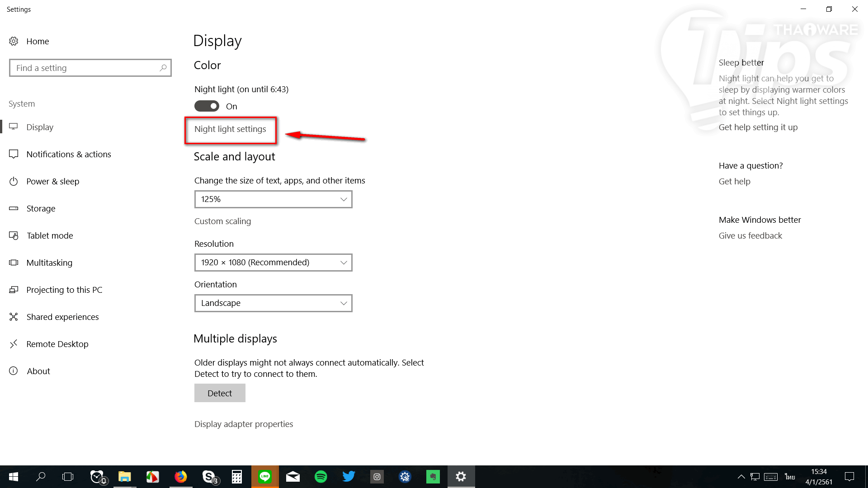Turn off the Night light toggle
Image resolution: width=868 pixels, height=488 pixels.
[x=207, y=106]
